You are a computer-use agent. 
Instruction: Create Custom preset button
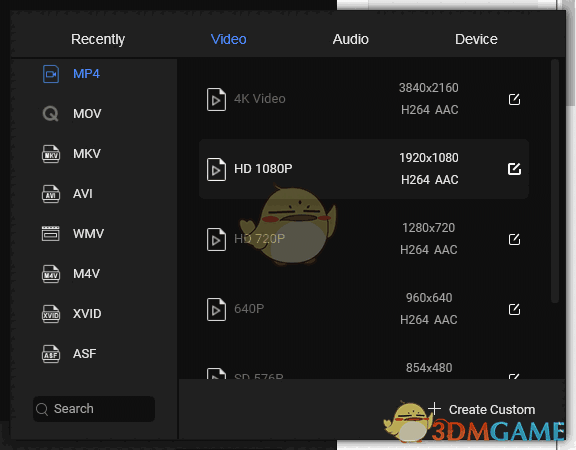pos(482,409)
